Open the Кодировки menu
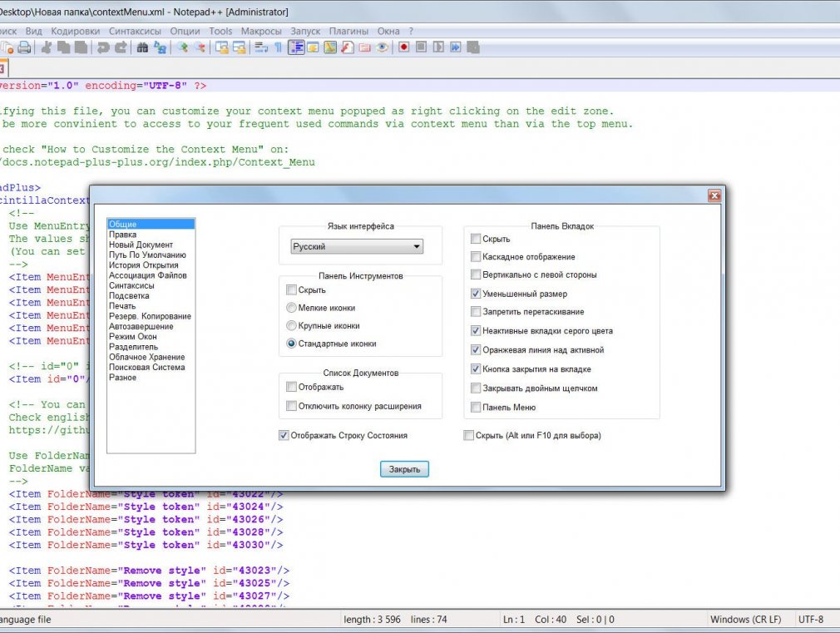This screenshot has width=840, height=633. [76, 31]
